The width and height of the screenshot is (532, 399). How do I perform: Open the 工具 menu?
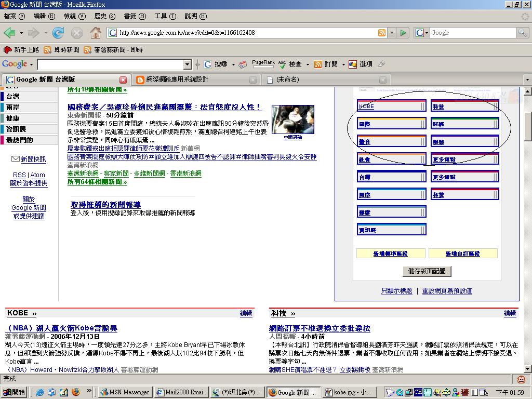165,16
